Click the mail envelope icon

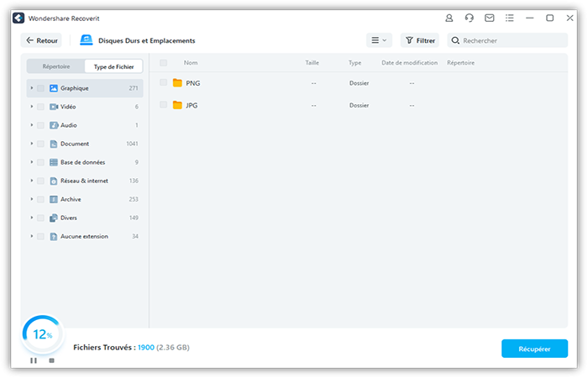pos(490,18)
